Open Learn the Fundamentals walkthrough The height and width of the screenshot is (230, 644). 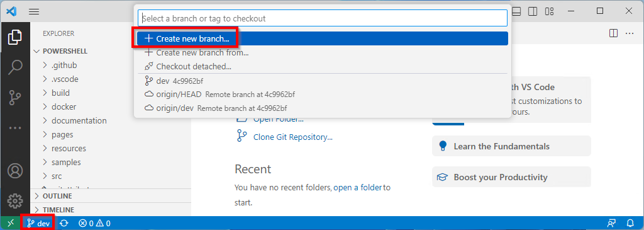[x=511, y=146]
